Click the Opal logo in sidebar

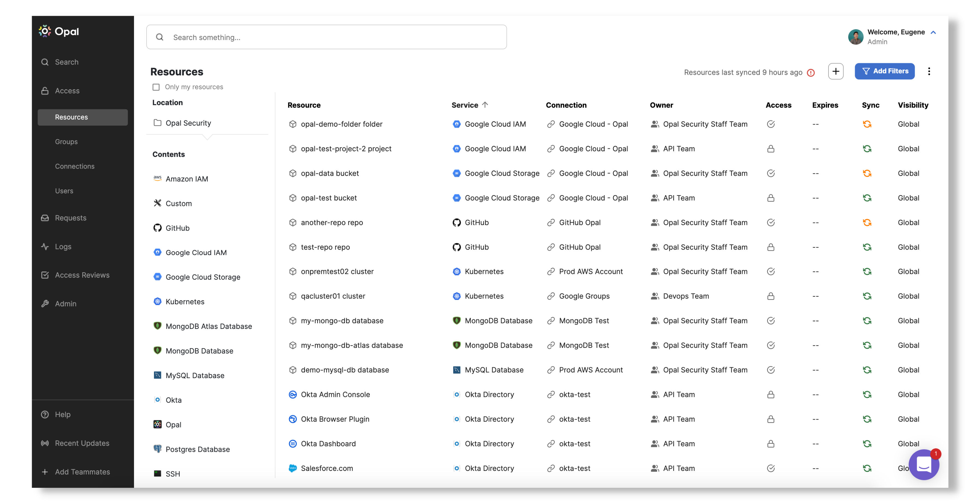pyautogui.click(x=59, y=31)
